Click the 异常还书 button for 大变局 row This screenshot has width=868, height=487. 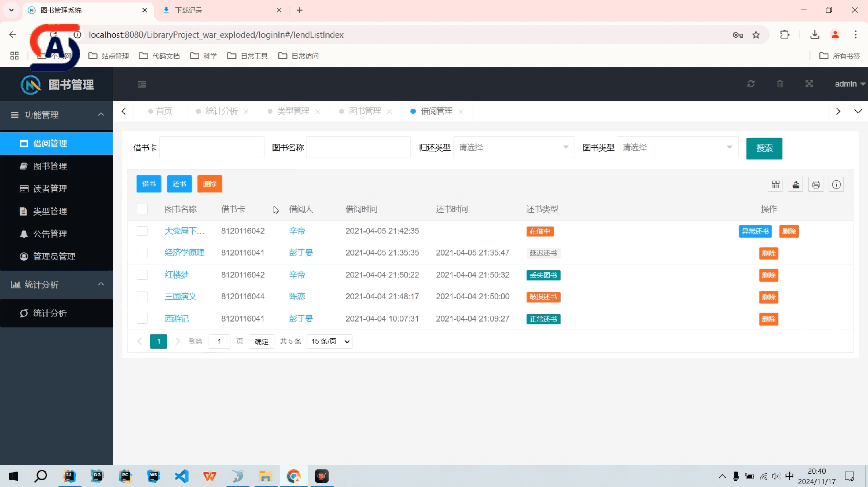pos(755,231)
